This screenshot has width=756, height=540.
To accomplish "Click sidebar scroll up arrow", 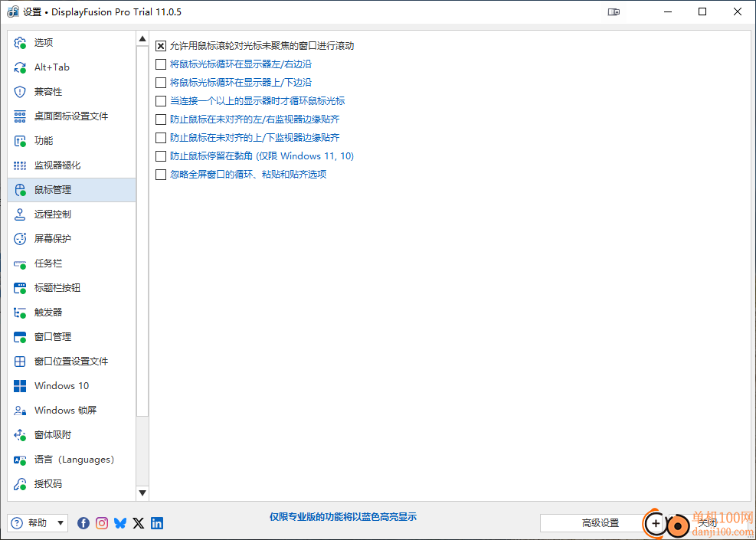I will click(x=142, y=38).
